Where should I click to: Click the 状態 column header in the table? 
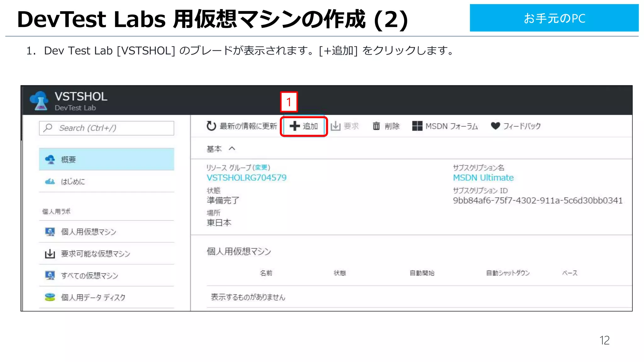[x=340, y=273]
